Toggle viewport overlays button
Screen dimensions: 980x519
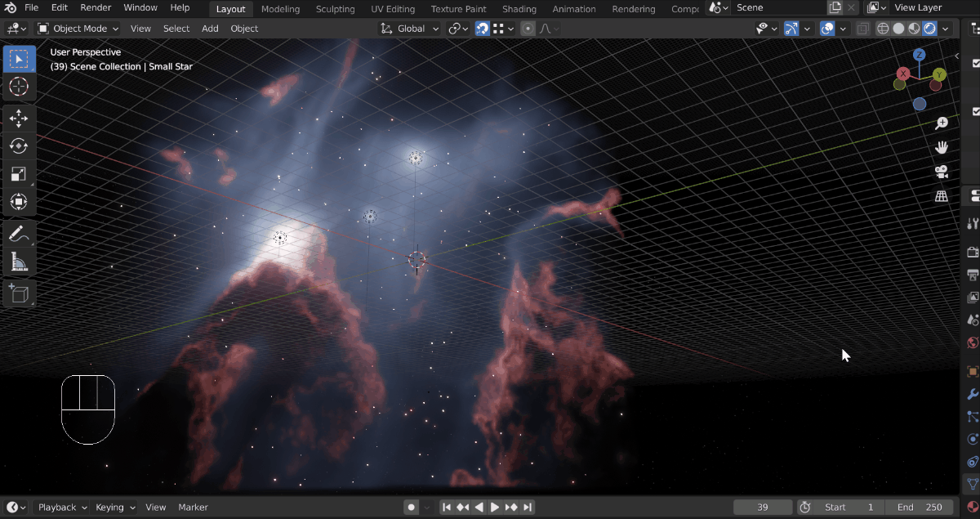pyautogui.click(x=827, y=29)
